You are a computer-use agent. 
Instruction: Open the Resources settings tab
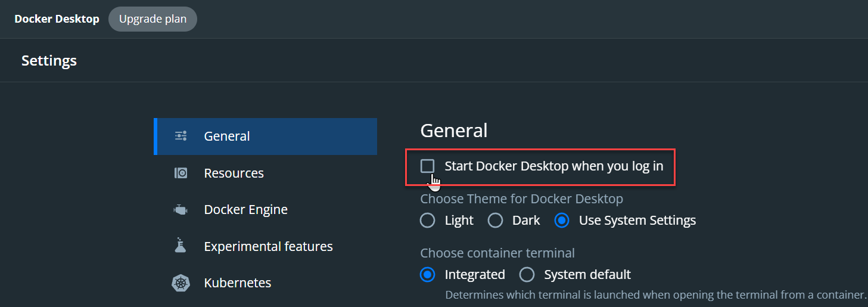click(266, 173)
